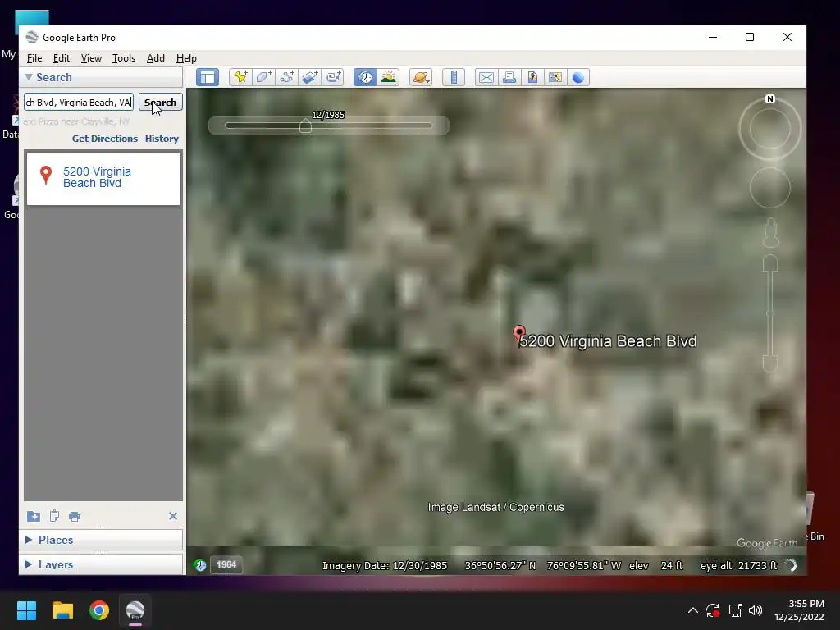Open the Tools menu
The height and width of the screenshot is (630, 840).
click(x=123, y=58)
